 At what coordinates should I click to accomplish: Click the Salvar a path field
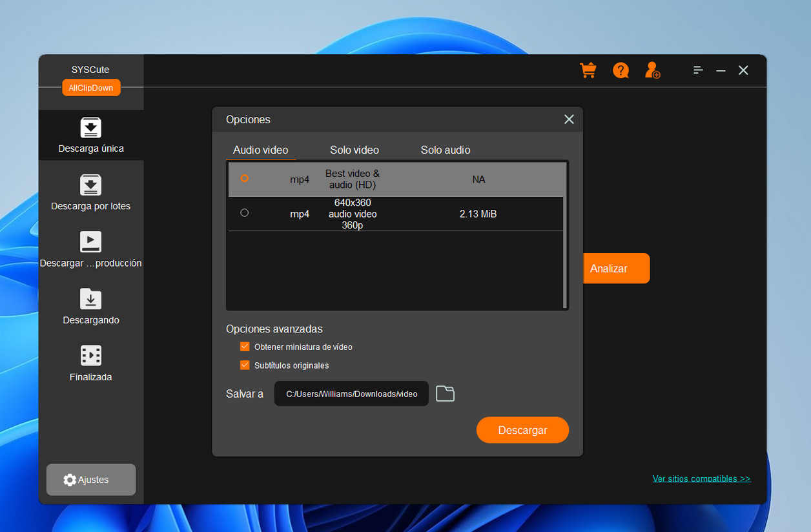351,394
